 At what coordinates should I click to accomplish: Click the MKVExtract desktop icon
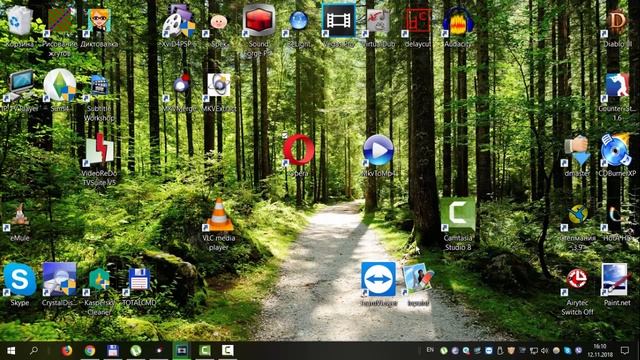[x=218, y=86]
